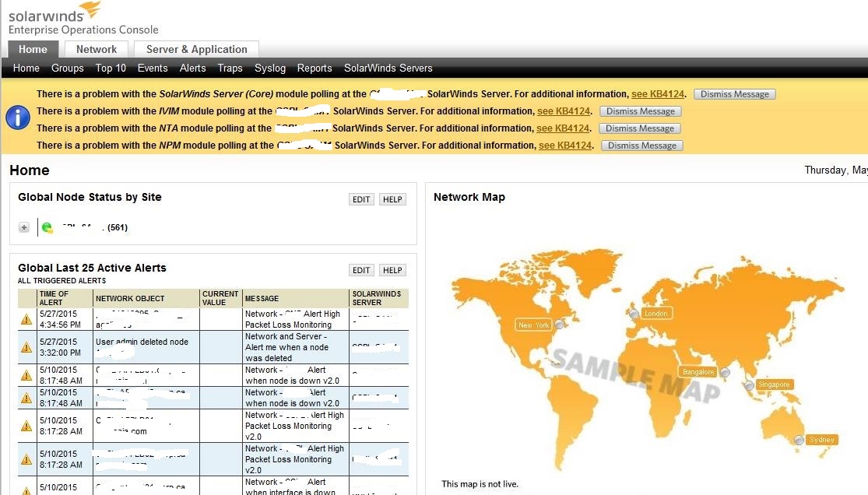The image size is (868, 495).
Task: Expand the site node with 561 nodes
Action: [24, 227]
